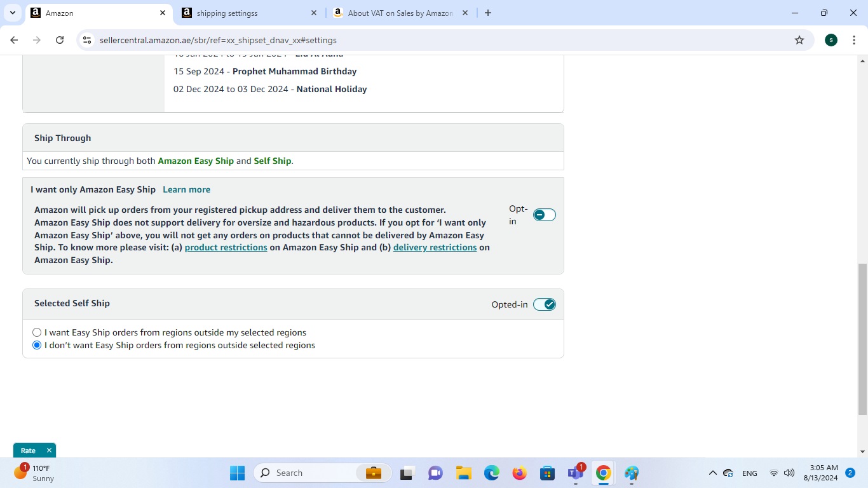Click the address bar URL
This screenshot has width=868, height=488.
pos(218,40)
